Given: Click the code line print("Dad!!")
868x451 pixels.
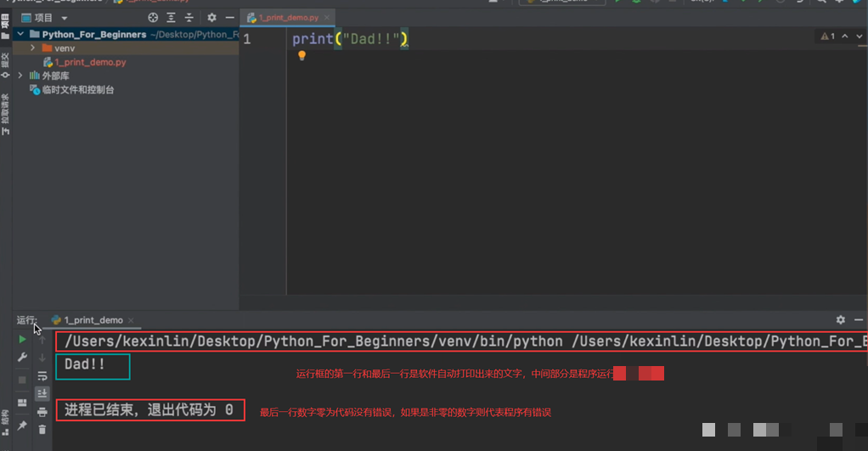Looking at the screenshot, I should coord(350,39).
